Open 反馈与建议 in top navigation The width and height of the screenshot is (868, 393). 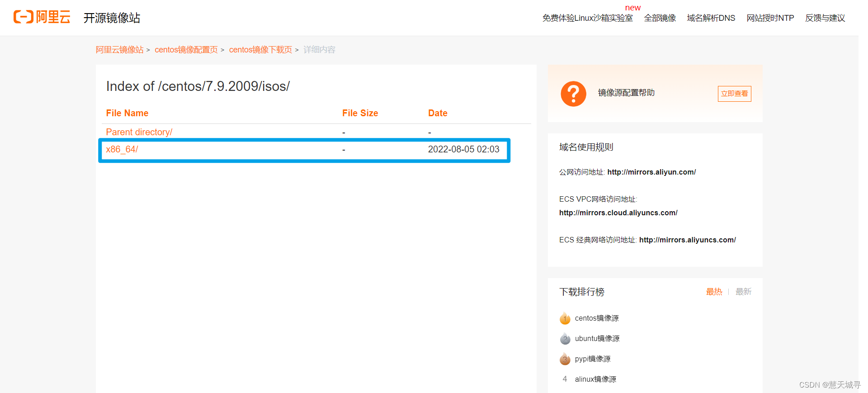(825, 18)
